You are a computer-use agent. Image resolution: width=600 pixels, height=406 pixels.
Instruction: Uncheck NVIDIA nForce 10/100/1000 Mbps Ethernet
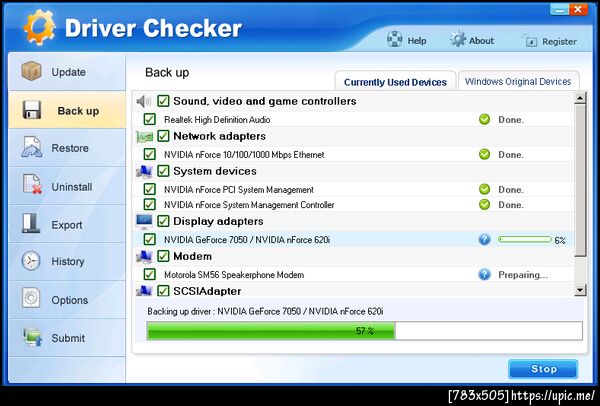149,154
